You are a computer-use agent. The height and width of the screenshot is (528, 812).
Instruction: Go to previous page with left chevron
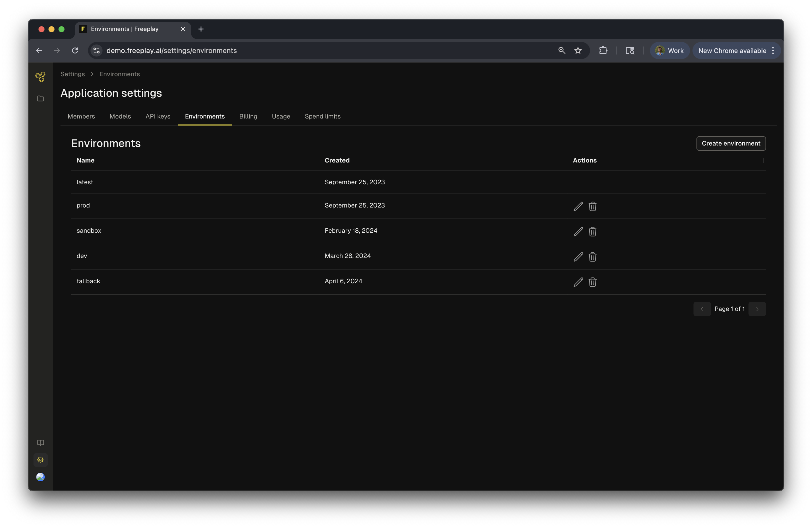pyautogui.click(x=702, y=309)
